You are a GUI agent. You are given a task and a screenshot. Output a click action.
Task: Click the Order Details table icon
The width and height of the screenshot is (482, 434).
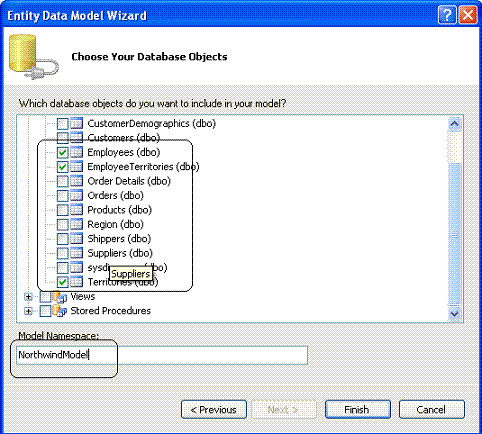[x=76, y=181]
